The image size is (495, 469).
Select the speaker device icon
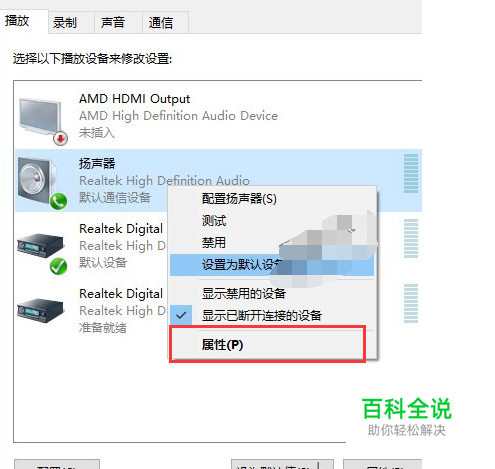coord(37,180)
